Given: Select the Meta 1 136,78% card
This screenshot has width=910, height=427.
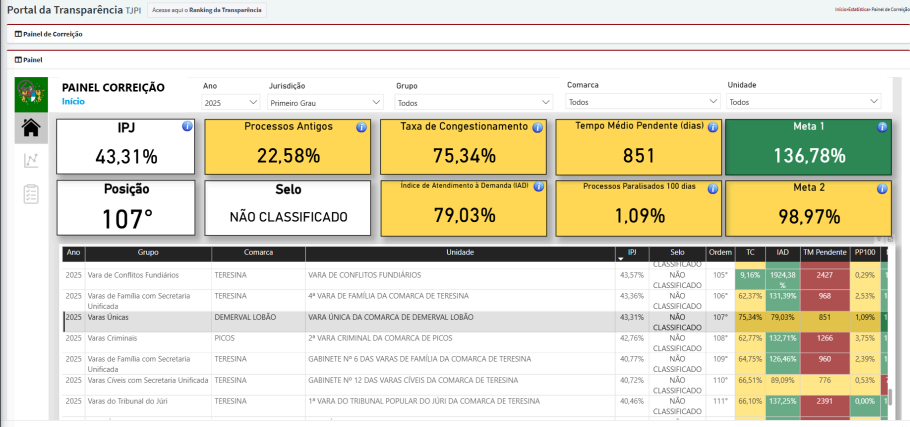Looking at the screenshot, I should pos(808,147).
